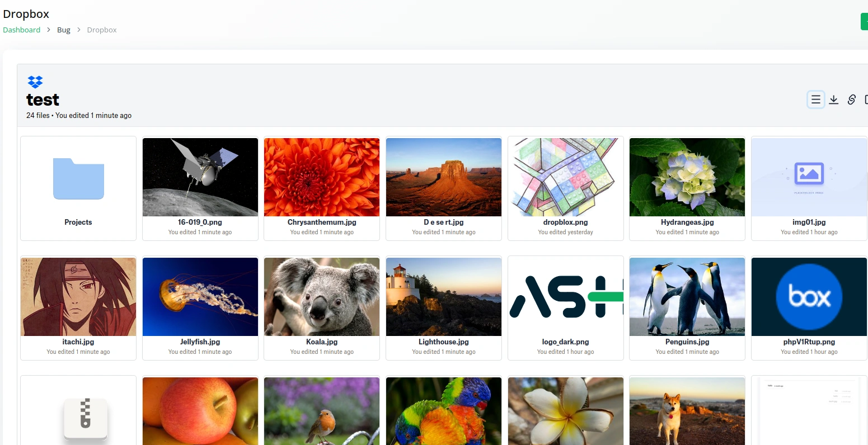
Task: Click the itachi.jpg file name
Action: 78,342
